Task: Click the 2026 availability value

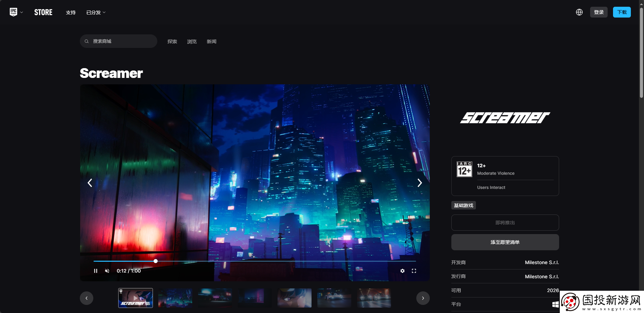Action: tap(553, 290)
